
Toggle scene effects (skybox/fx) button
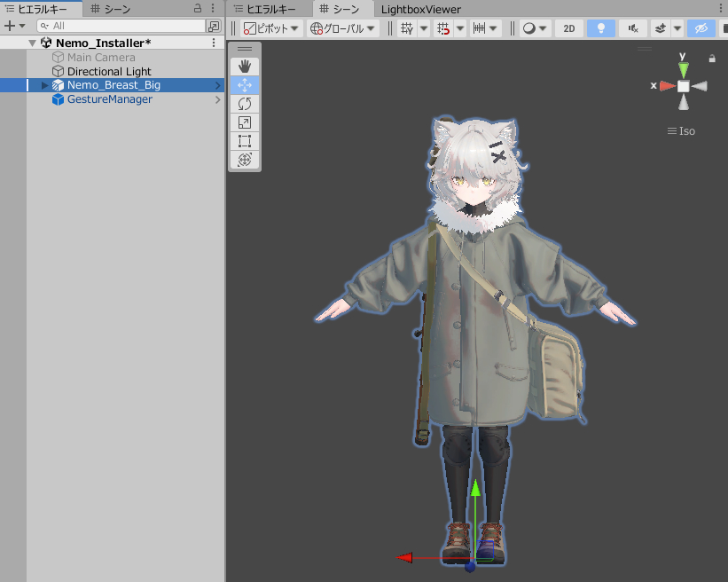[x=661, y=28]
